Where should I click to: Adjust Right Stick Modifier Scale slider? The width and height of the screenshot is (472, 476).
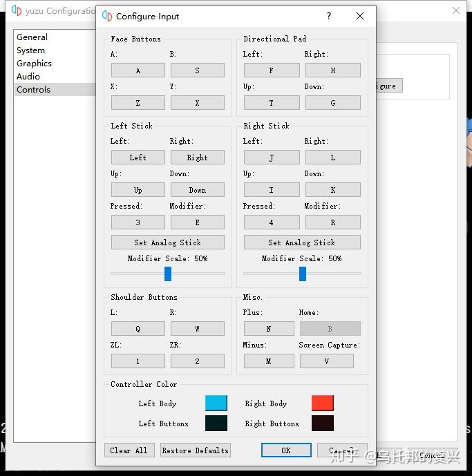pyautogui.click(x=303, y=274)
